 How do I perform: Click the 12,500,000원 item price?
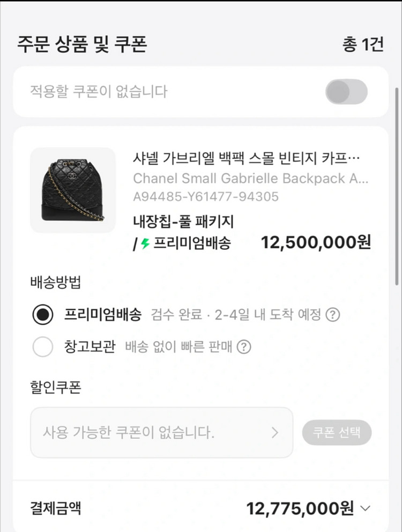click(x=316, y=242)
